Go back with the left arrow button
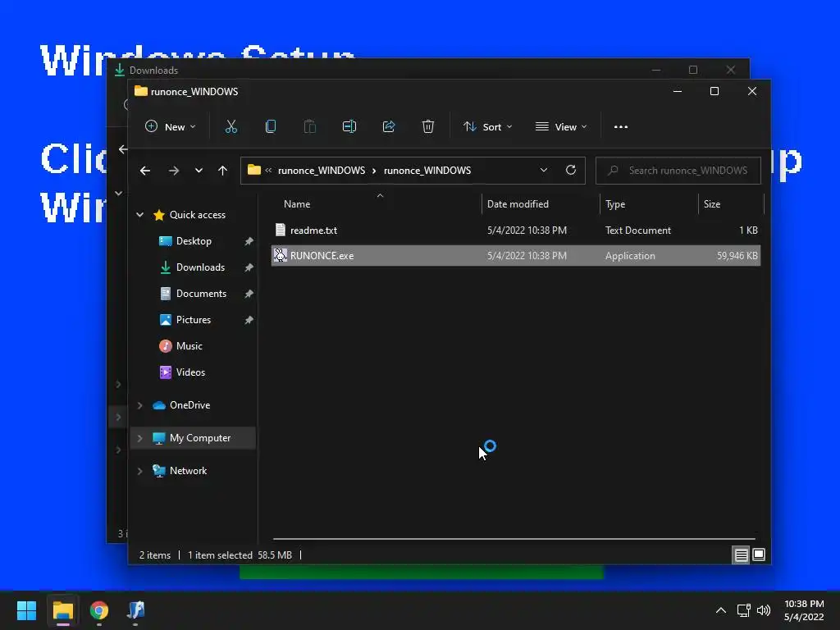This screenshot has height=630, width=840. click(x=145, y=171)
